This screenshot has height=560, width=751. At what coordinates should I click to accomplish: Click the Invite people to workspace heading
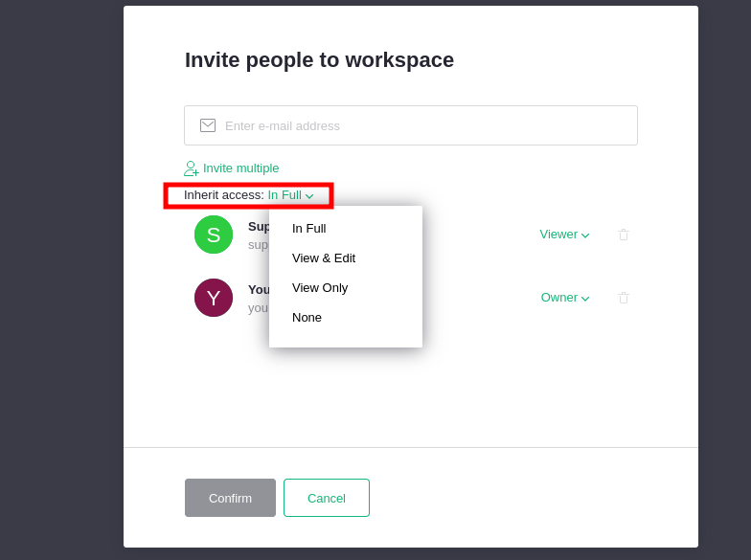coord(319,60)
